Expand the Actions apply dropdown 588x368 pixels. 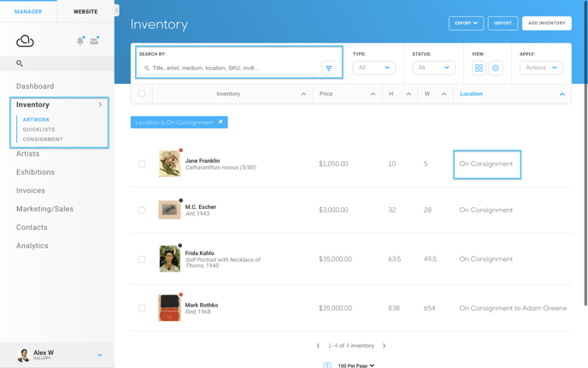[x=541, y=68]
